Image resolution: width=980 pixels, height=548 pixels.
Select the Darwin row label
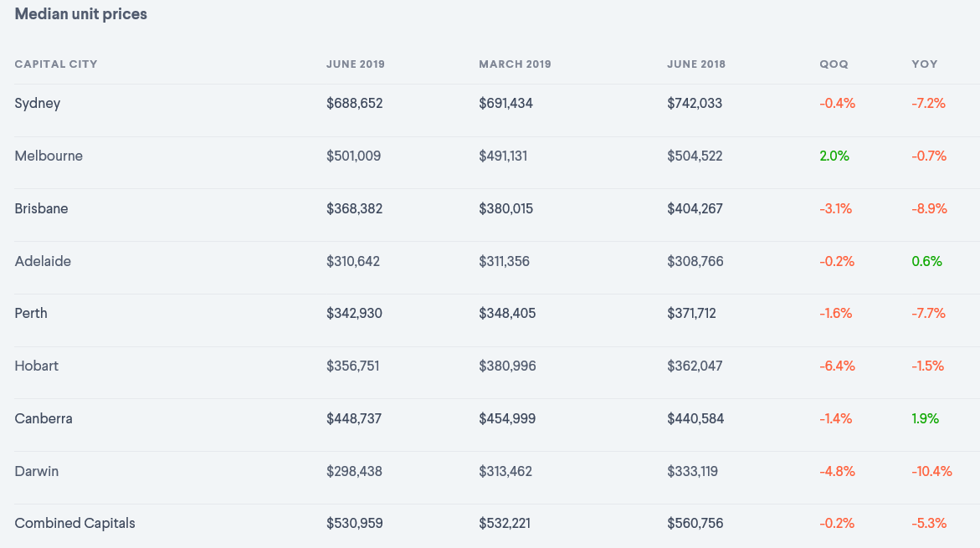(37, 472)
